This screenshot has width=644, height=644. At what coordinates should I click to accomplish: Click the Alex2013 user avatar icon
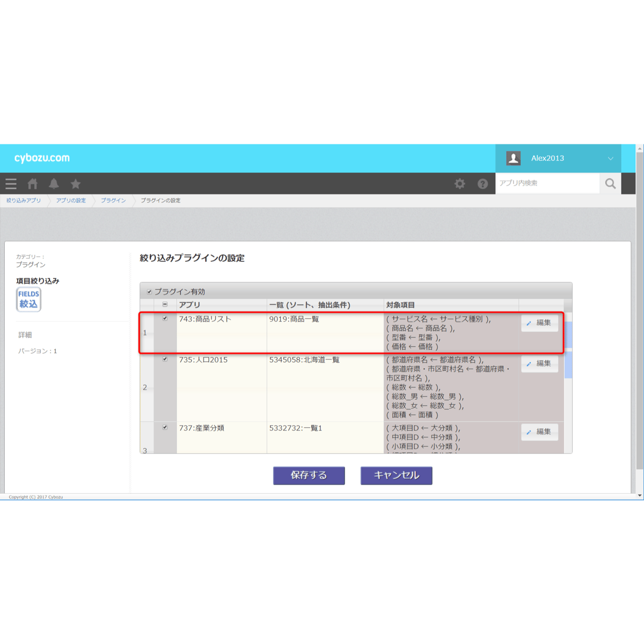(x=514, y=158)
